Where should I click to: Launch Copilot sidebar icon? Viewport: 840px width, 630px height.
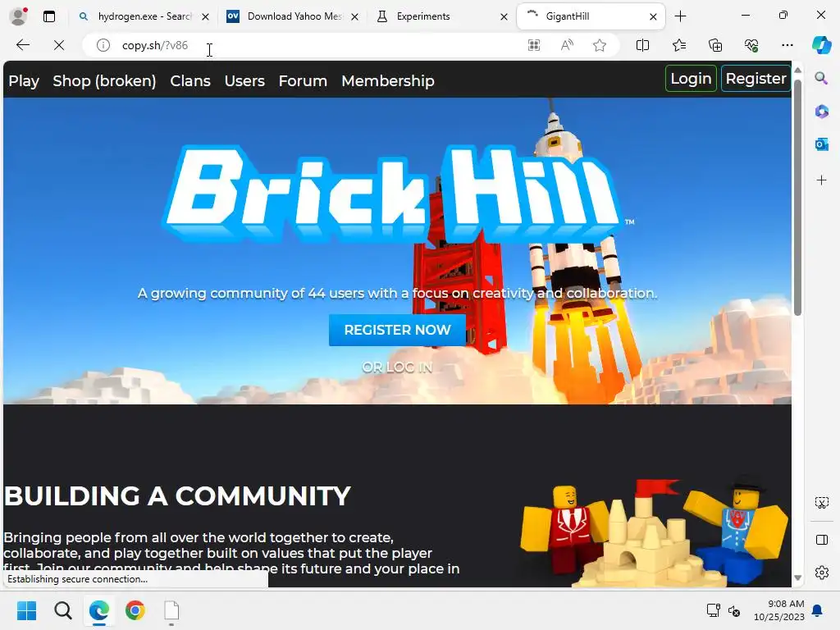coord(821,45)
